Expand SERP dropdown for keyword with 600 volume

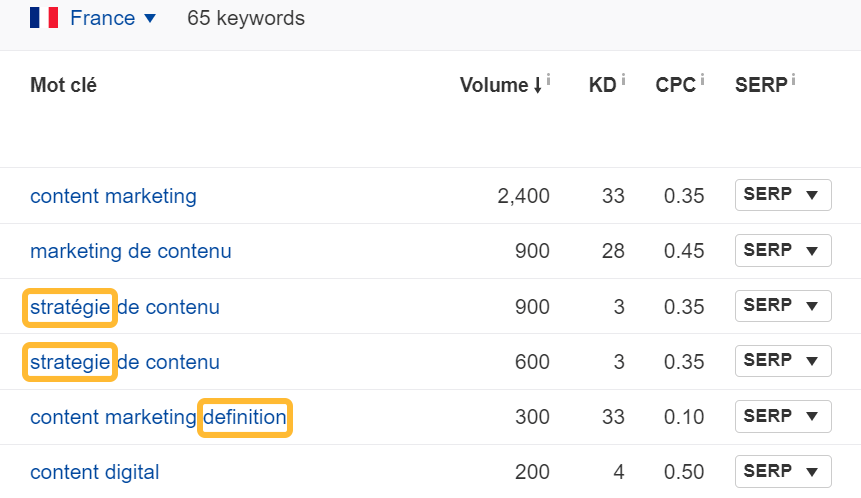(783, 361)
